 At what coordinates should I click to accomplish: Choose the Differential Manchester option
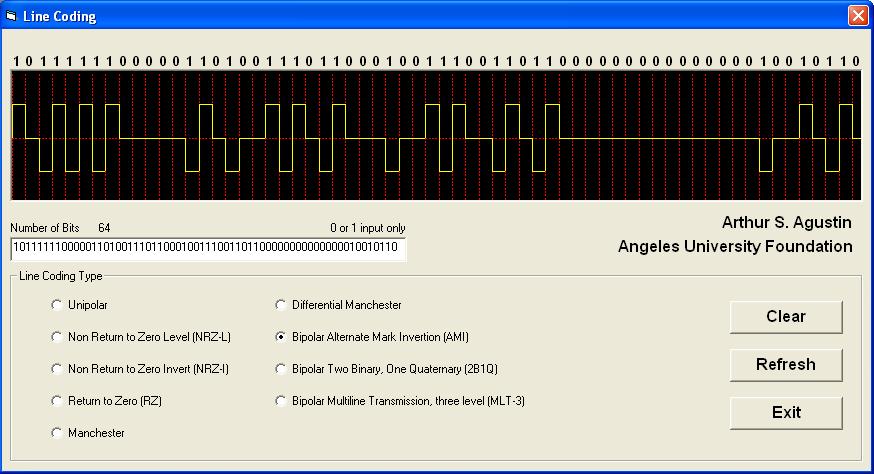coord(281,305)
